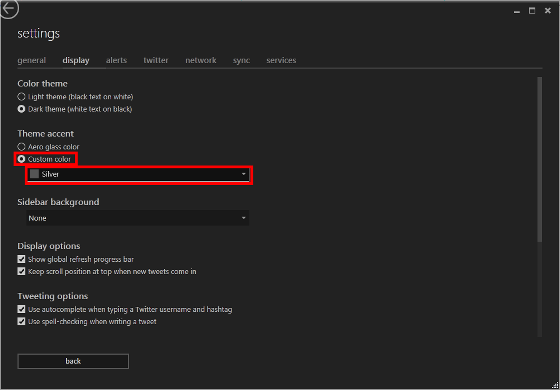The height and width of the screenshot is (390, 560).
Task: Open the display tab
Action: pyautogui.click(x=76, y=60)
